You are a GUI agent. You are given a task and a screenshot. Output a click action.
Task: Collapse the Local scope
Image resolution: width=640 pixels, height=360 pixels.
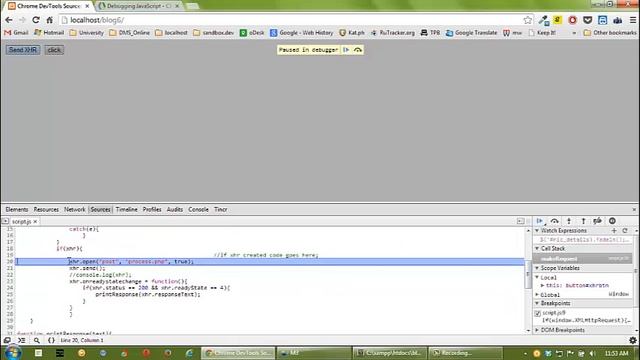537,278
